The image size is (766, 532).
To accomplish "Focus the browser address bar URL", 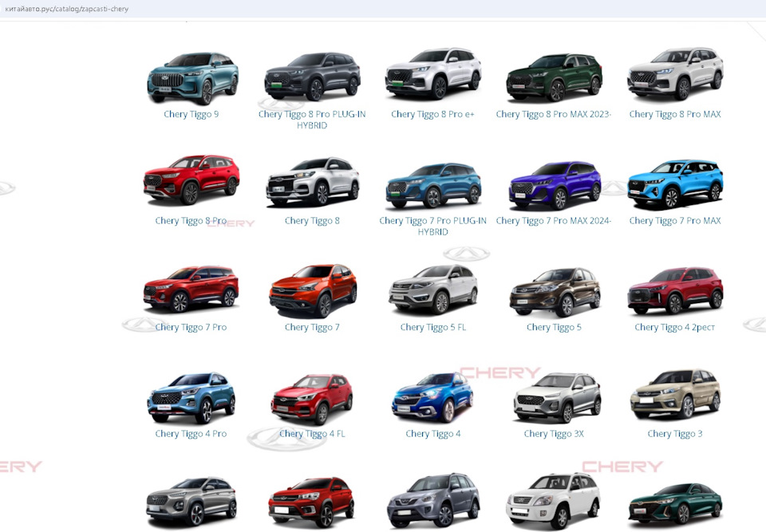I will 66,9.
